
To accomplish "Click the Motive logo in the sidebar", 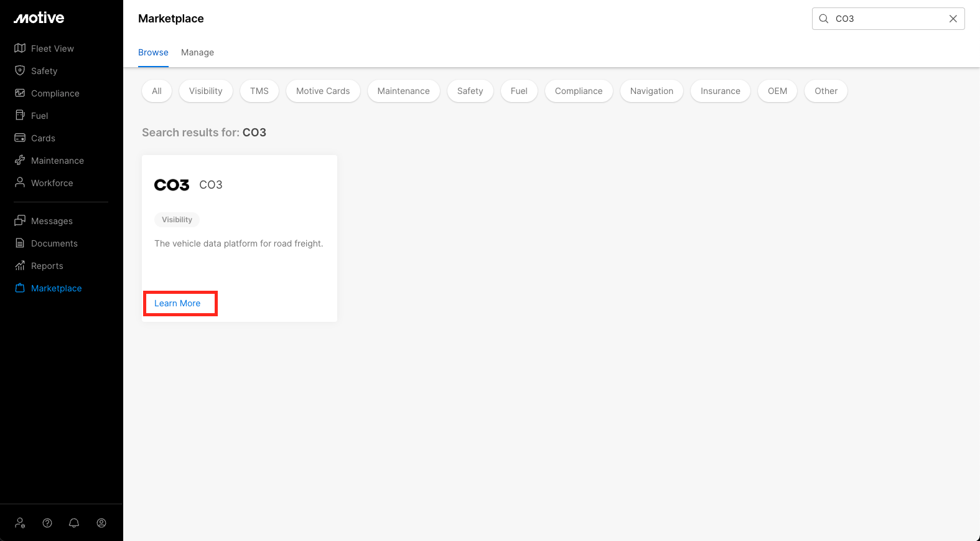I will pos(39,18).
